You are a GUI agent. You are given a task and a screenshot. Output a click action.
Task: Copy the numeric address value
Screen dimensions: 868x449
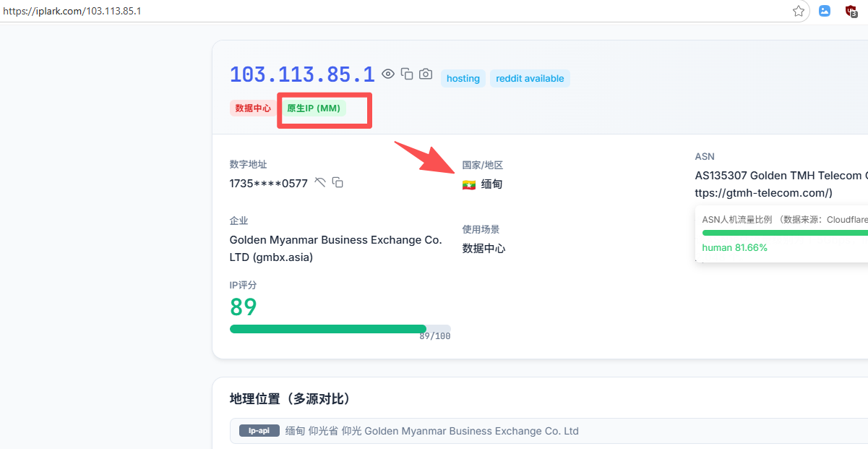338,183
